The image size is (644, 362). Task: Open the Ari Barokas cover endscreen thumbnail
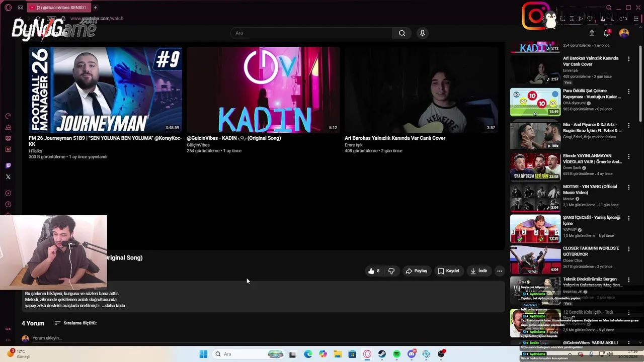point(421,89)
